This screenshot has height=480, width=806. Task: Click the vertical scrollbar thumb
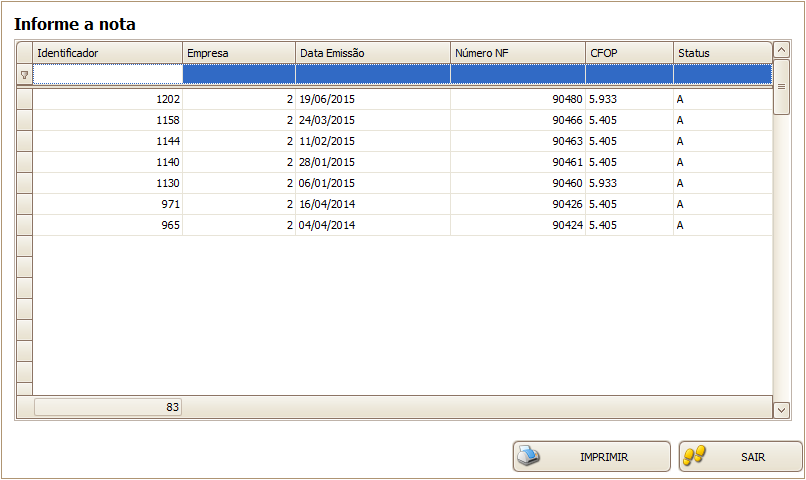pyautogui.click(x=782, y=87)
